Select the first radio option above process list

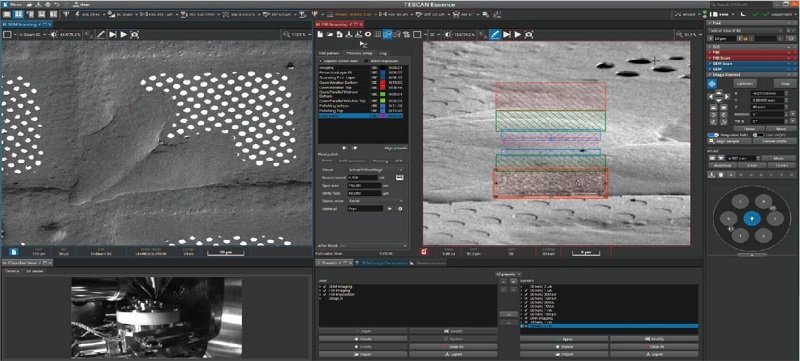pos(320,61)
